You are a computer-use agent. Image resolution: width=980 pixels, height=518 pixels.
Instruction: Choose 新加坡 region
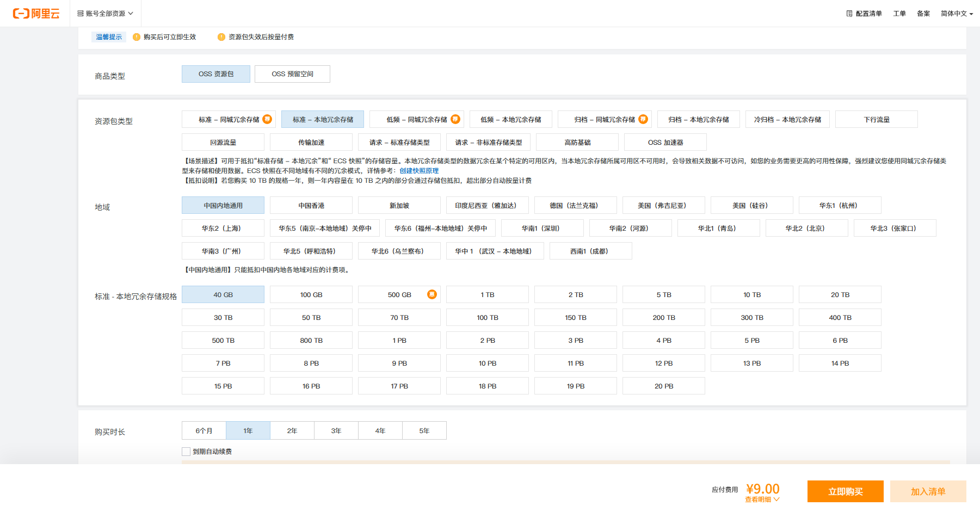[x=399, y=205]
